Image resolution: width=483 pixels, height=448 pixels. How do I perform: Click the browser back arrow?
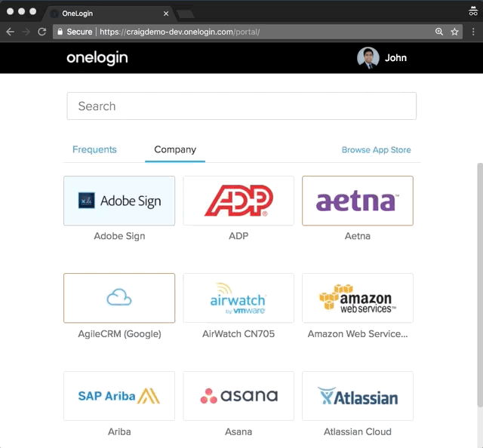(10, 32)
